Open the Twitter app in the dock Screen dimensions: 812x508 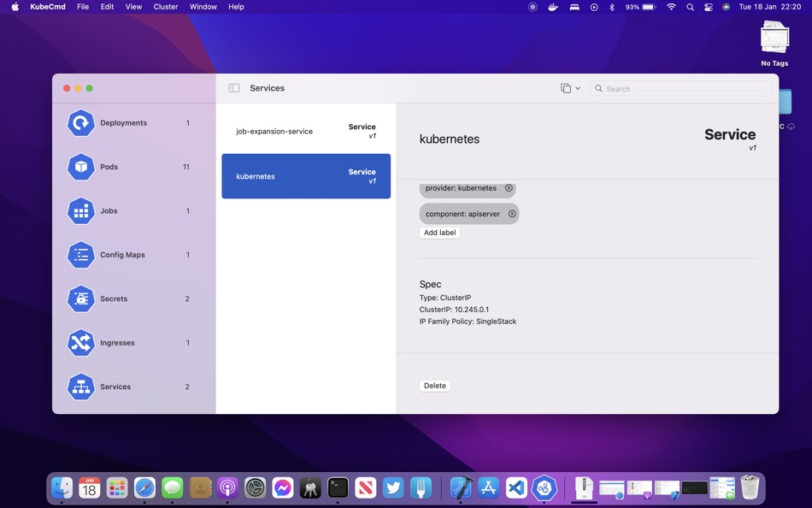tap(393, 487)
